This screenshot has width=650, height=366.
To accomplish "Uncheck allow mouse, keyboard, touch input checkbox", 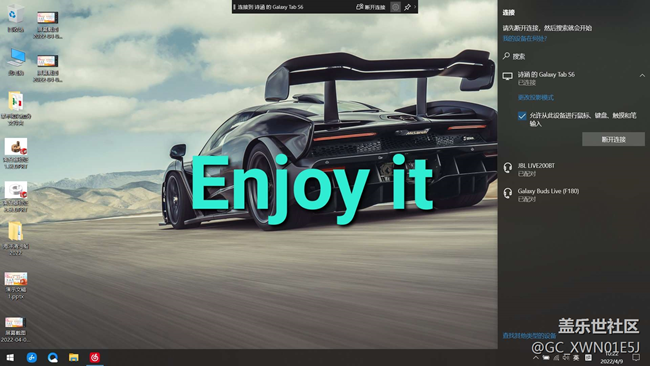I will pyautogui.click(x=522, y=116).
